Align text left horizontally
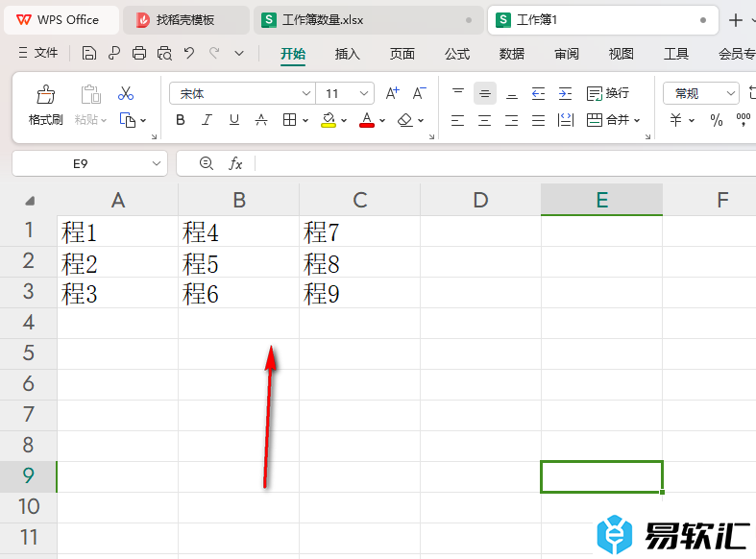756x559 pixels. point(457,120)
